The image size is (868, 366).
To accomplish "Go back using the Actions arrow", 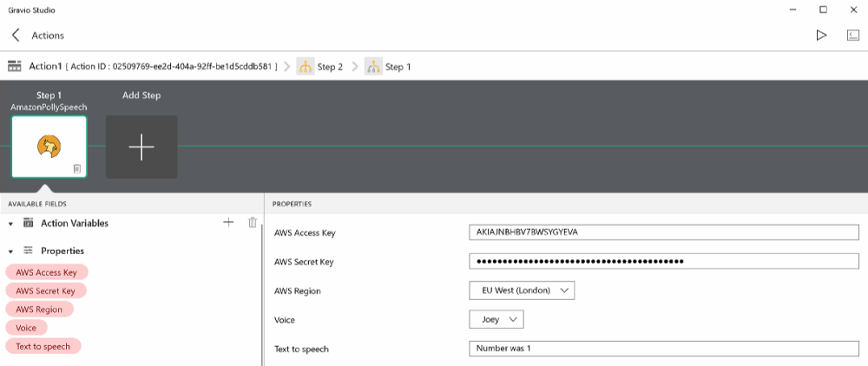I will coord(16,36).
